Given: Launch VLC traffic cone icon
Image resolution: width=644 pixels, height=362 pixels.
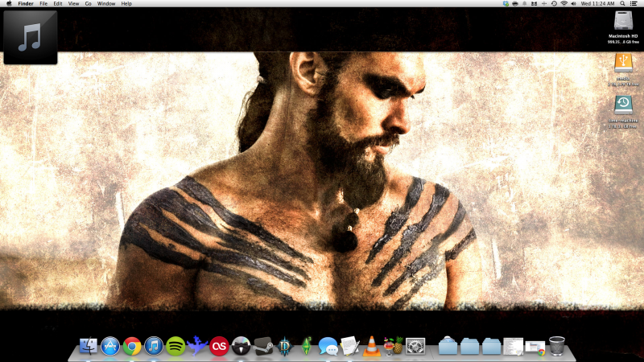Looking at the screenshot, I should (372, 346).
